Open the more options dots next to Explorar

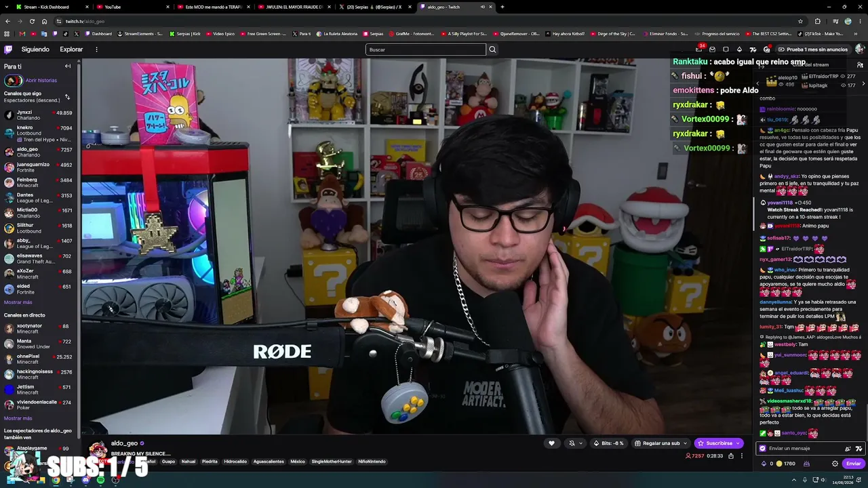coord(96,49)
